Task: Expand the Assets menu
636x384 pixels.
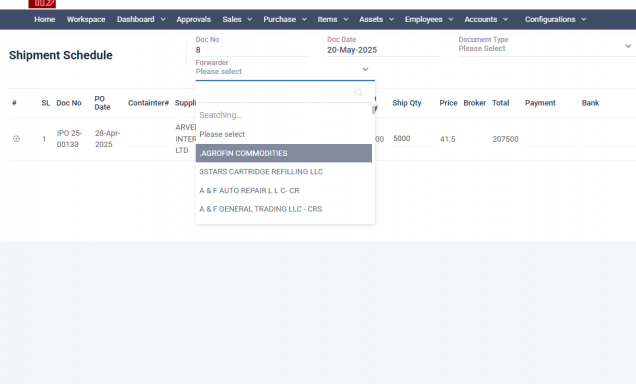Action: click(x=376, y=19)
